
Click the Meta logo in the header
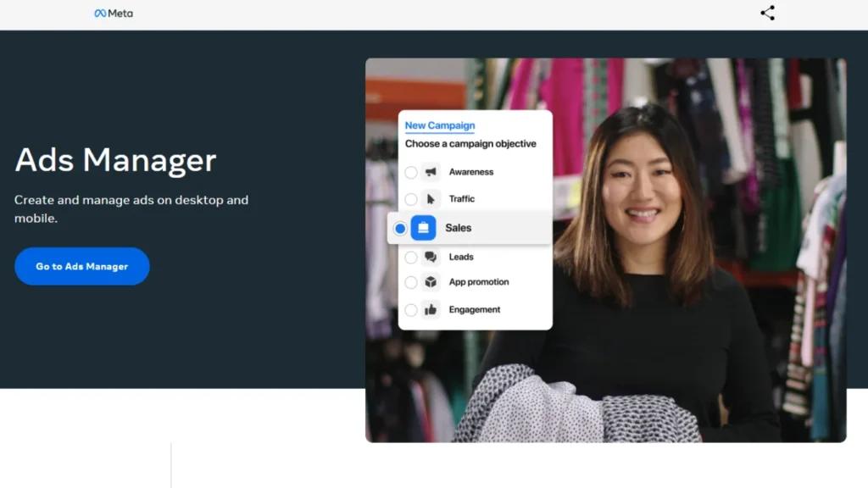click(x=114, y=14)
